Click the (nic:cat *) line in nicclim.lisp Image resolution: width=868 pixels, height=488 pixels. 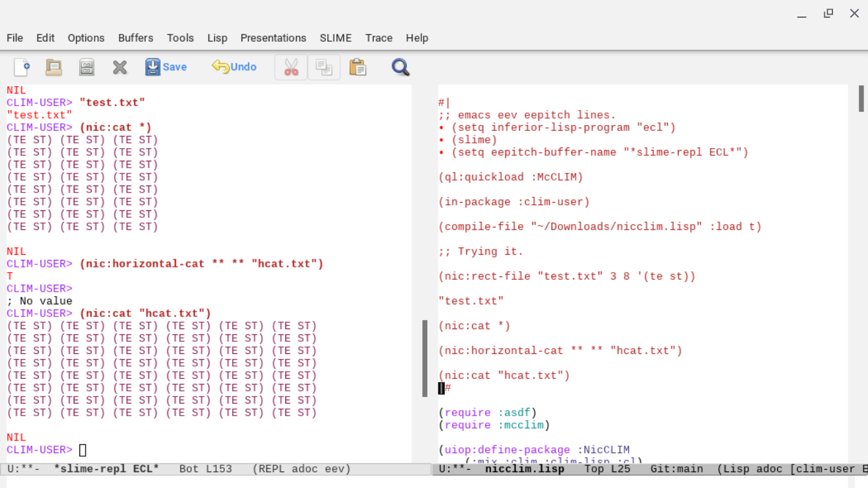pyautogui.click(x=474, y=326)
